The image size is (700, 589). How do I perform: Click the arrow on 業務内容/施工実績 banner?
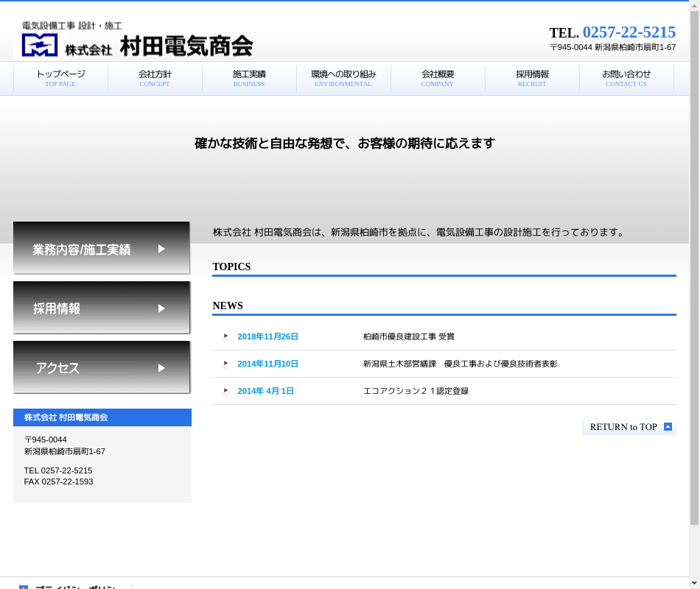162,250
